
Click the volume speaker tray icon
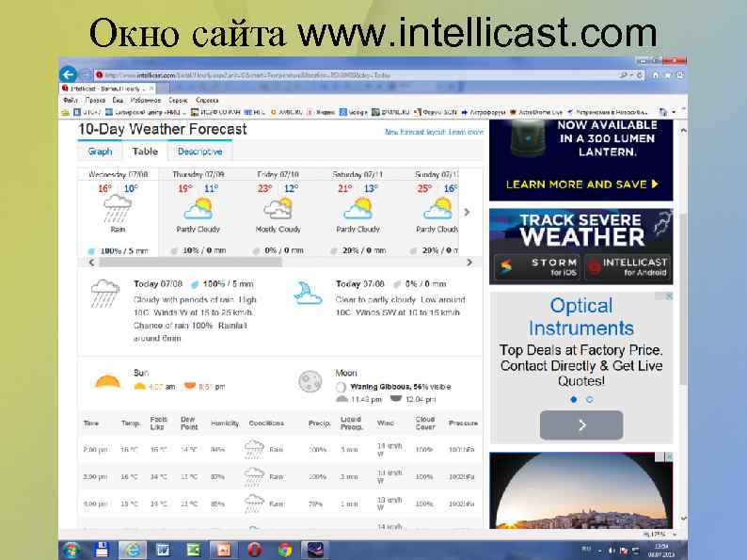coord(612,551)
